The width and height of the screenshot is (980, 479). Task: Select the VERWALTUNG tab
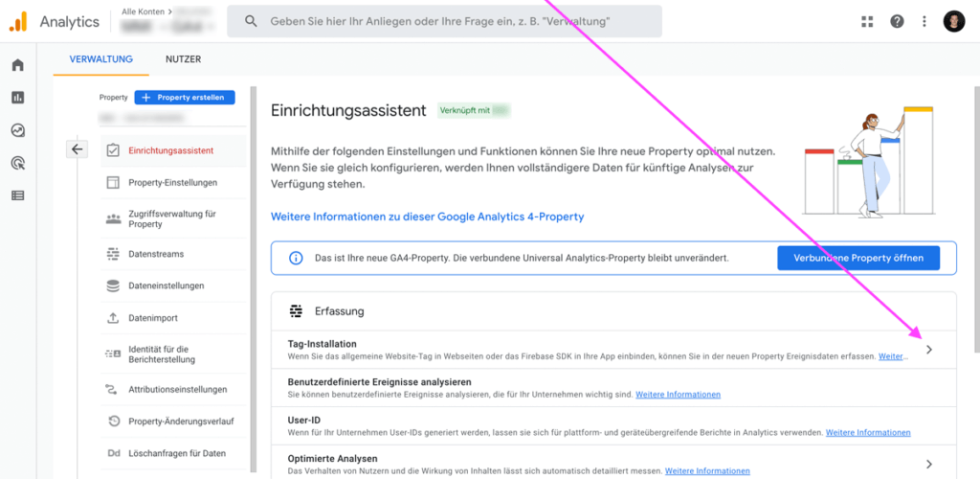pyautogui.click(x=100, y=59)
